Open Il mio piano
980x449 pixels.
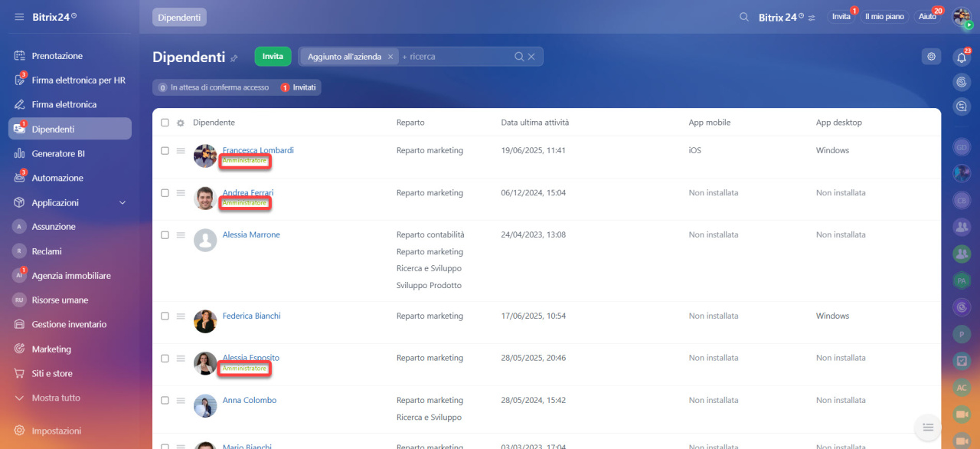884,17
